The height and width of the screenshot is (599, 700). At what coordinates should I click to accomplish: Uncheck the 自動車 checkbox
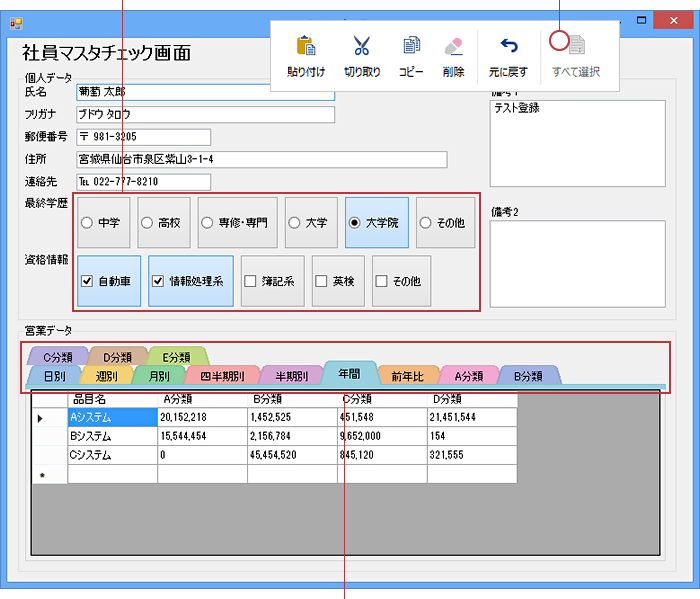click(87, 281)
